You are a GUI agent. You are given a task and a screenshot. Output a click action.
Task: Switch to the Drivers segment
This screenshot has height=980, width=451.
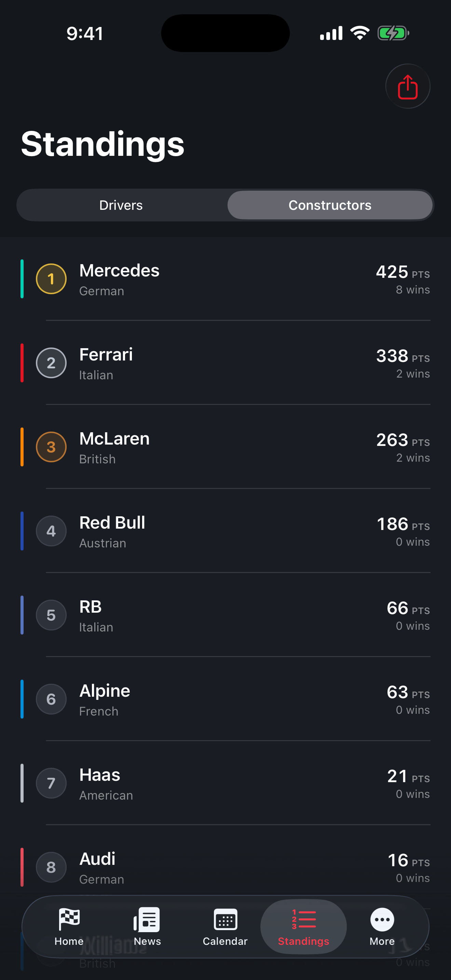pos(121,205)
